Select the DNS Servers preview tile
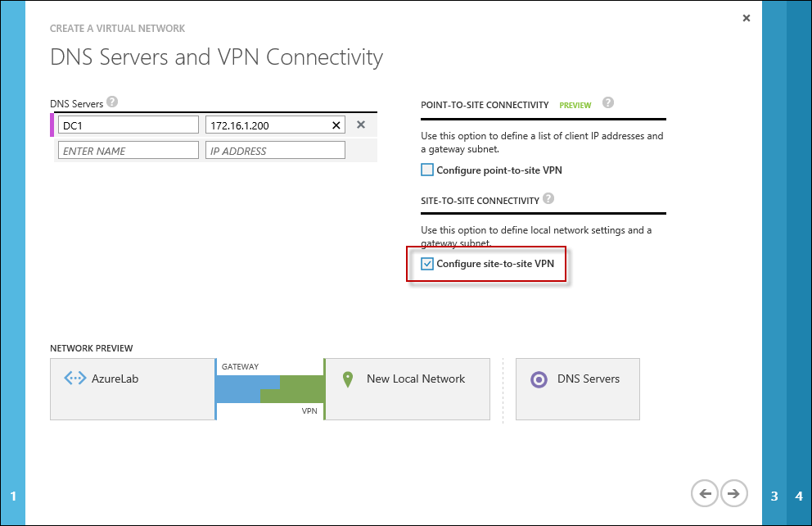The height and width of the screenshot is (526, 812). tap(577, 389)
